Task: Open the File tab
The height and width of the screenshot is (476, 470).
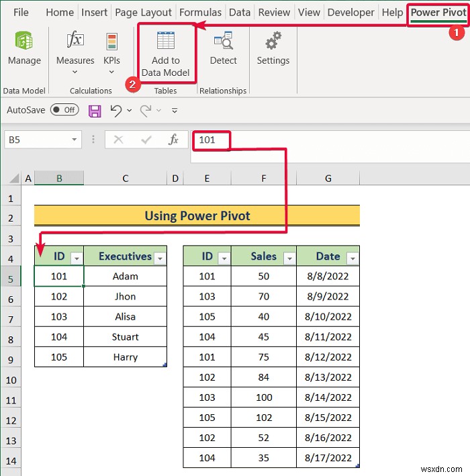Action: [21, 13]
